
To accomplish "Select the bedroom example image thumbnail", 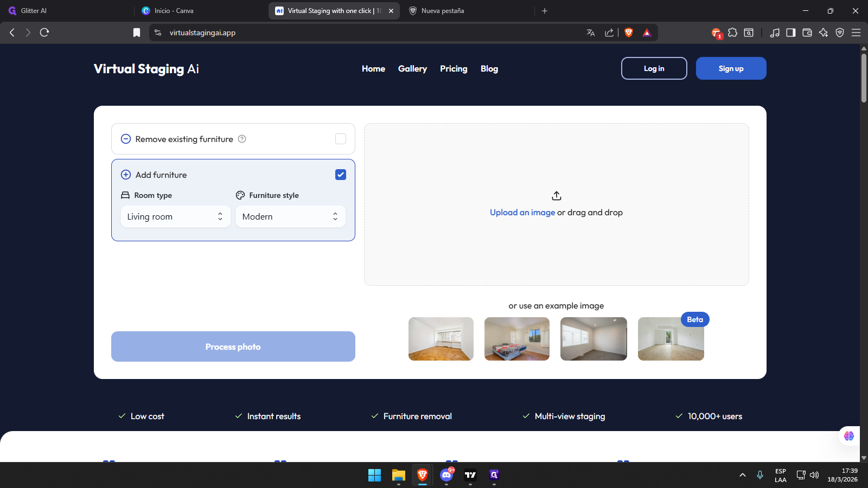I will click(x=516, y=339).
